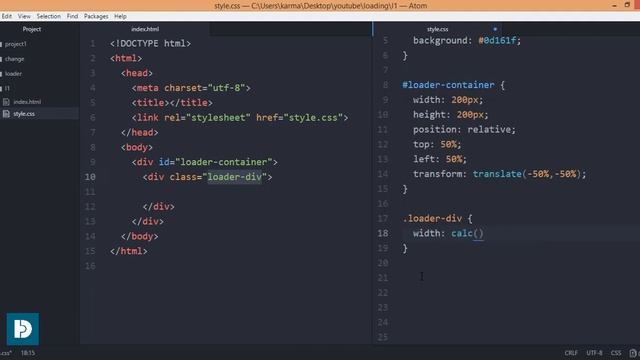Click the '</html>' closing tag
The width and height of the screenshot is (640, 360).
coord(129,251)
